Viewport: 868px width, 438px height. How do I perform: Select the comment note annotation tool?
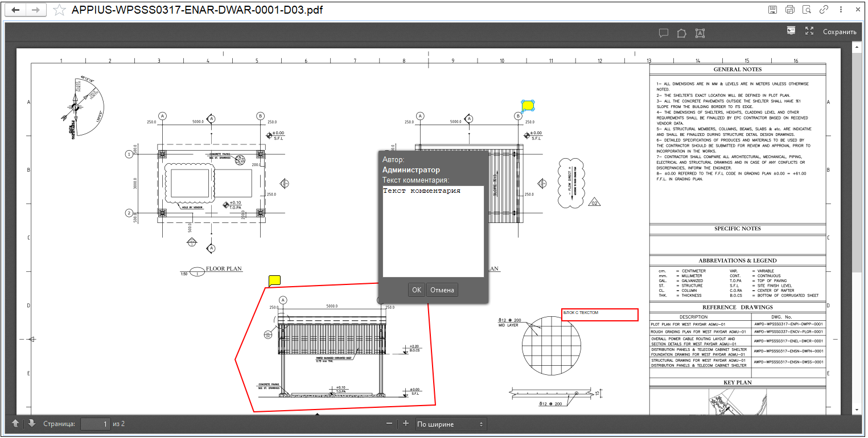pos(663,33)
